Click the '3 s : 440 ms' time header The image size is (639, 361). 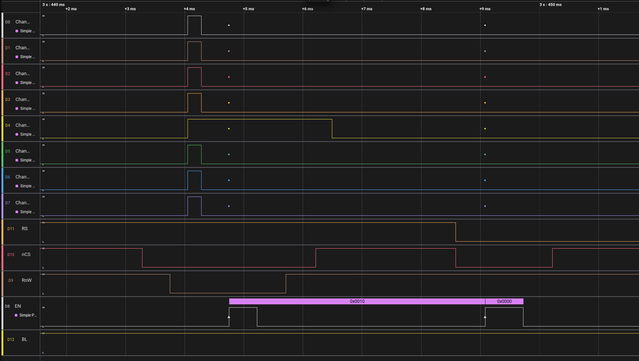53,4
